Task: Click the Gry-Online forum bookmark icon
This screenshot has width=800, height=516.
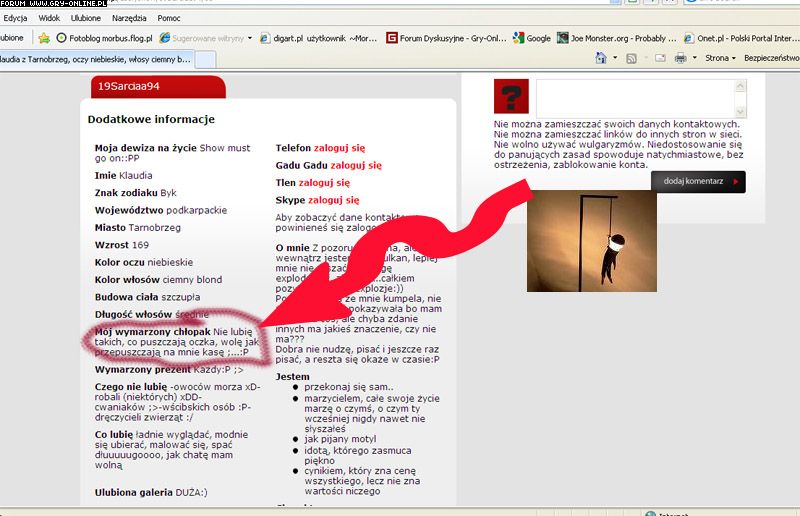Action: [391, 38]
